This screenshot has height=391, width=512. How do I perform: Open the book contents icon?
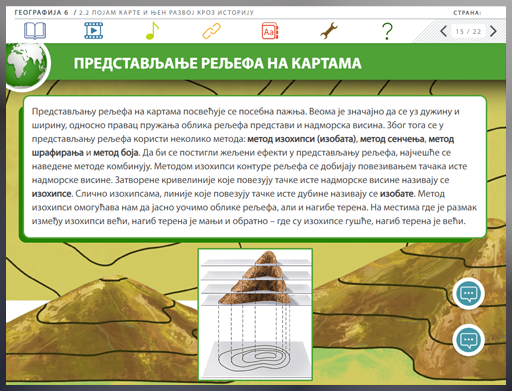tap(35, 31)
